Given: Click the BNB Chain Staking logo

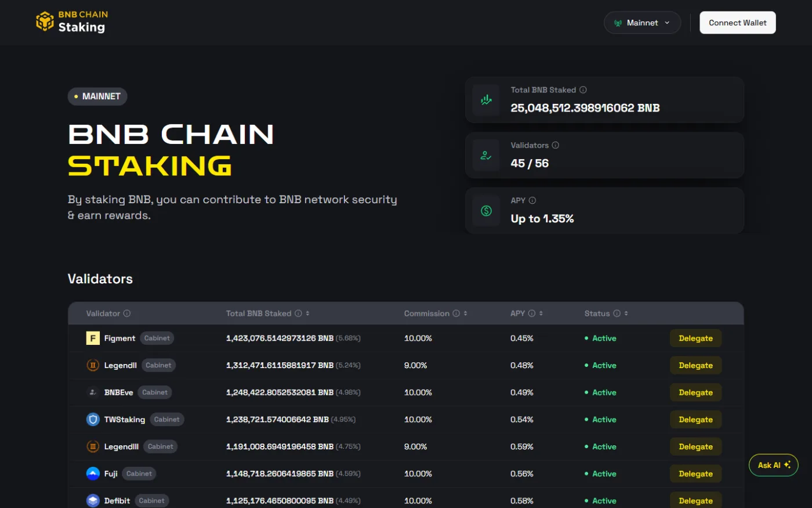Looking at the screenshot, I should point(71,22).
